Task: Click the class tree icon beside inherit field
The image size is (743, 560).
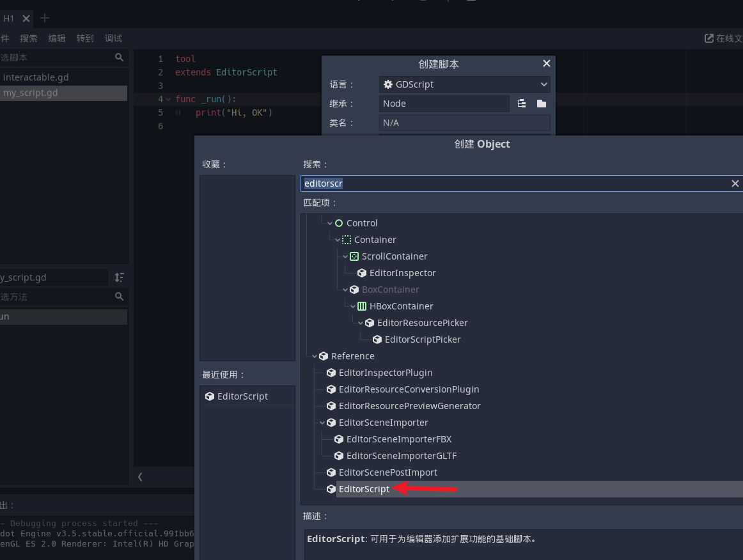Action: pyautogui.click(x=522, y=104)
